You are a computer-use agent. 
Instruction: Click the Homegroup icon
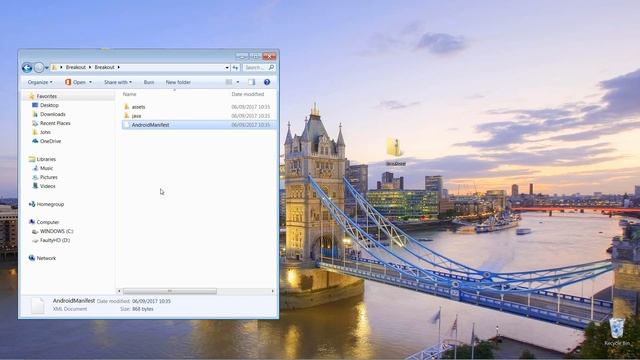coord(32,204)
